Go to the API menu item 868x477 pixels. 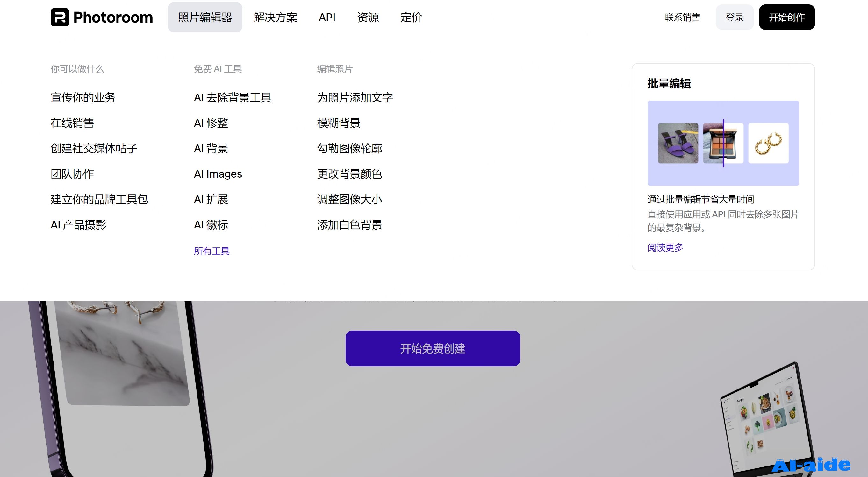pos(327,17)
